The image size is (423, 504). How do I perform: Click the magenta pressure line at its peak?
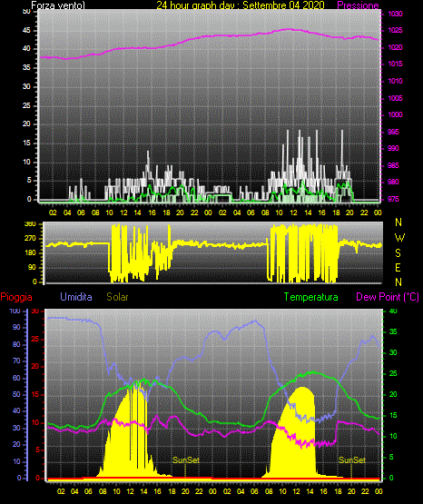(288, 29)
